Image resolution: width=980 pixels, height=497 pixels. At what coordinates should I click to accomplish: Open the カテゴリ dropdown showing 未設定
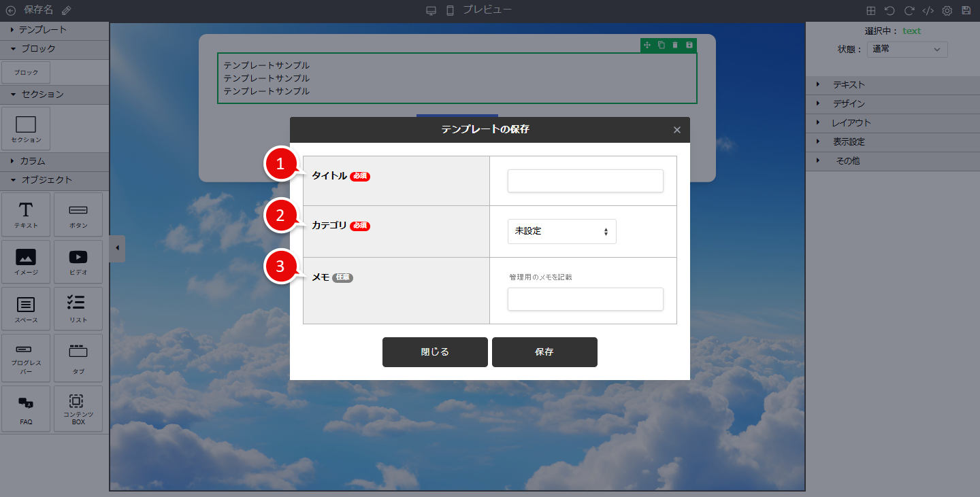561,231
